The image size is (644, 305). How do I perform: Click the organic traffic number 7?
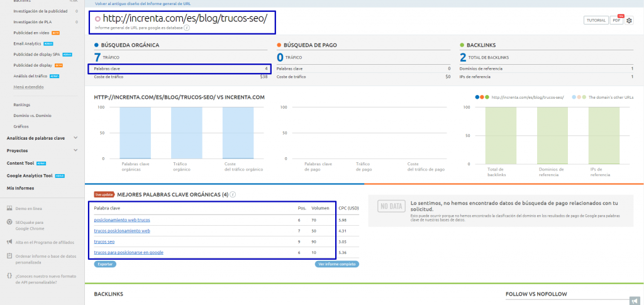click(97, 57)
